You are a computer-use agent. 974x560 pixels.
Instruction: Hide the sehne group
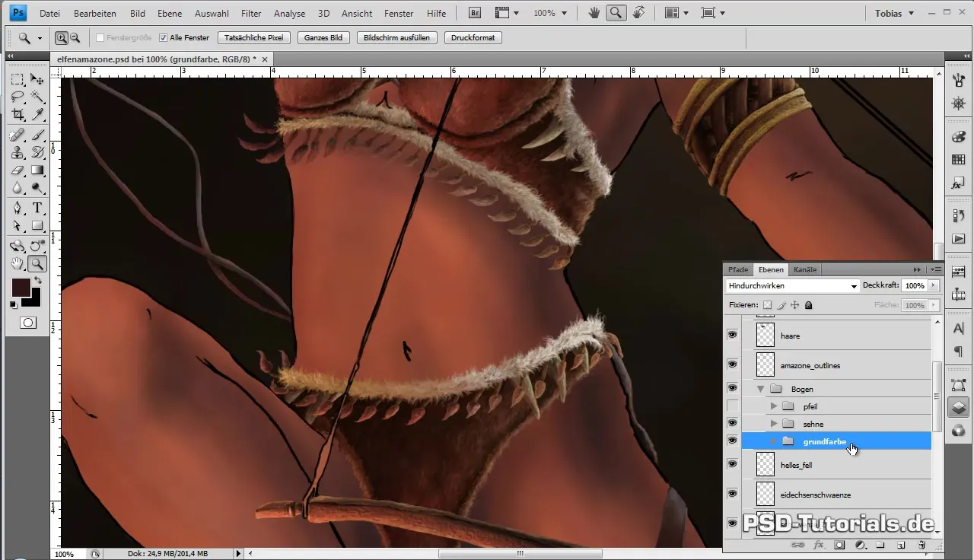(x=733, y=423)
